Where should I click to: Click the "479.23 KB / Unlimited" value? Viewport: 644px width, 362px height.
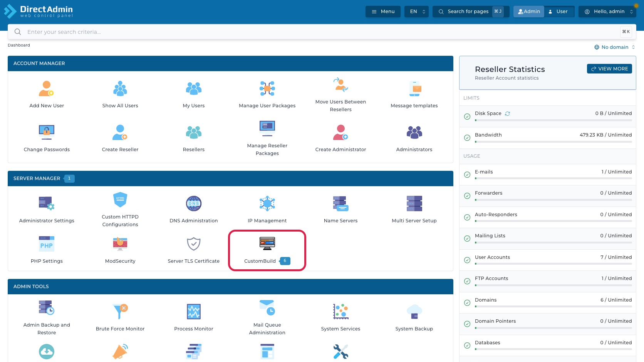tap(605, 135)
